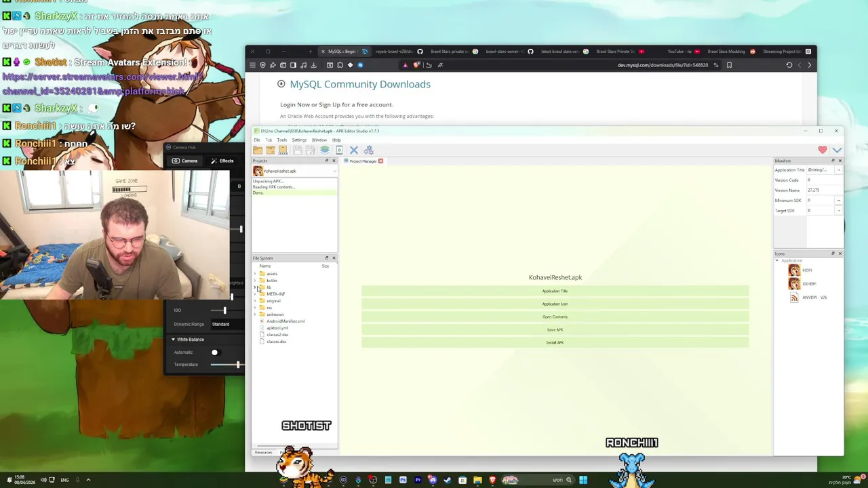Click the second toolbar archive icon

point(271,150)
